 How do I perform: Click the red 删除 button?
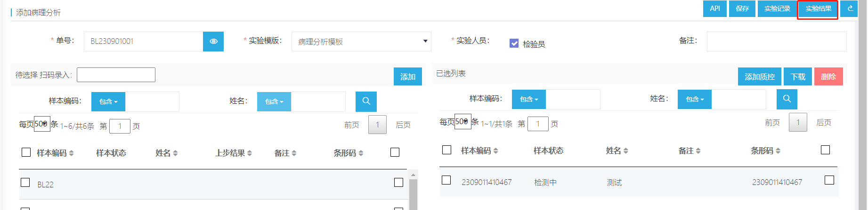click(x=828, y=76)
